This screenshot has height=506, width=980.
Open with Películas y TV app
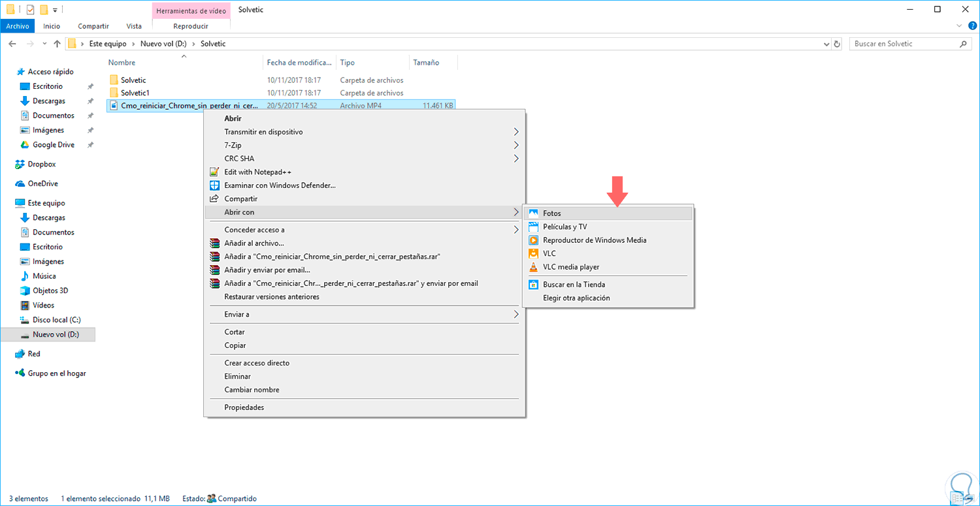click(564, 227)
